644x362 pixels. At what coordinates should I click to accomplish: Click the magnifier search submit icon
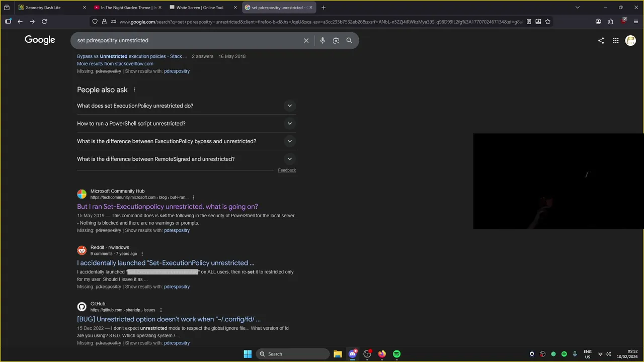349,40
